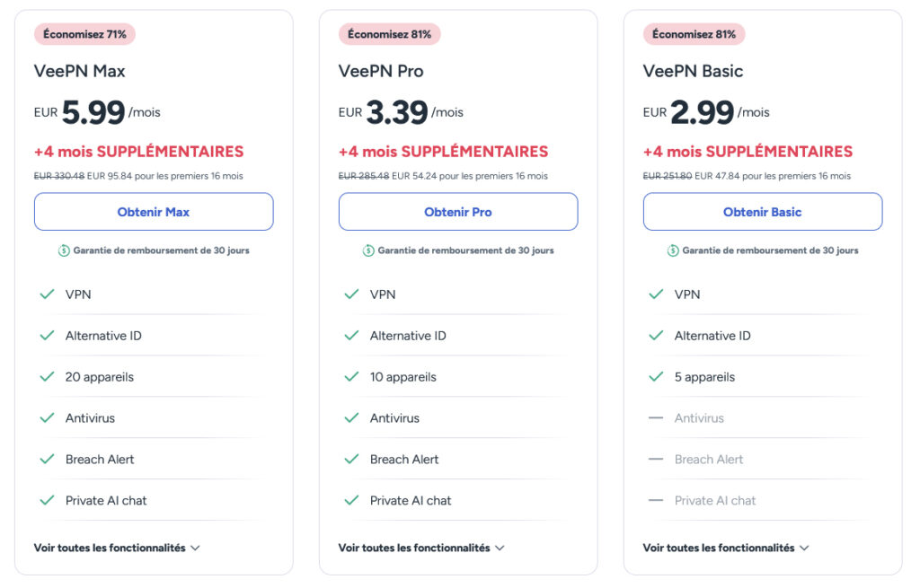Click the Private AI chat checkmark in VeePN Pro

click(351, 501)
